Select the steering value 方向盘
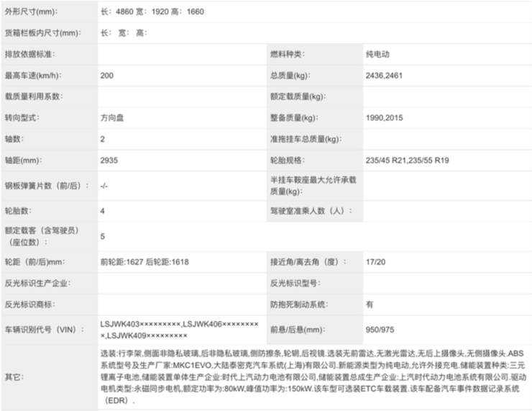The height and width of the screenshot is (411, 532). 112,118
